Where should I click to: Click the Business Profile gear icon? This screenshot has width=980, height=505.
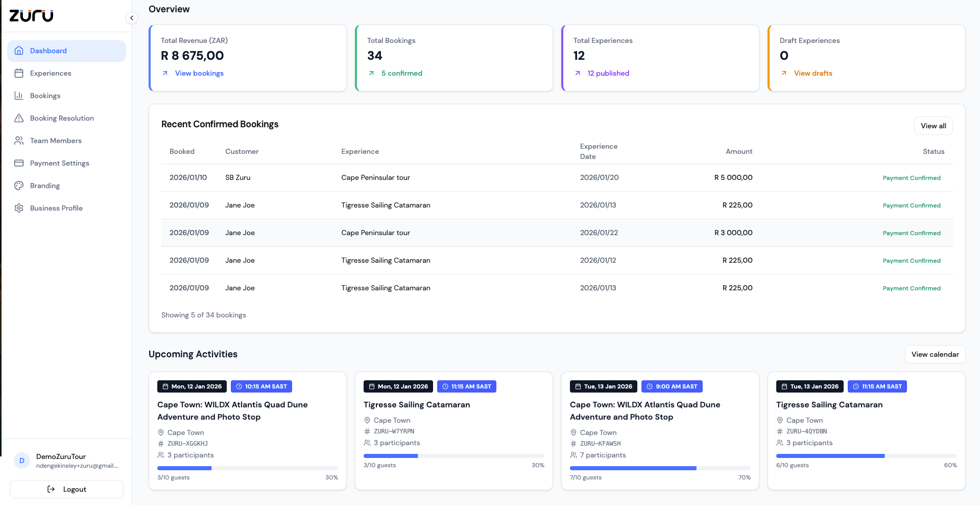tap(19, 208)
